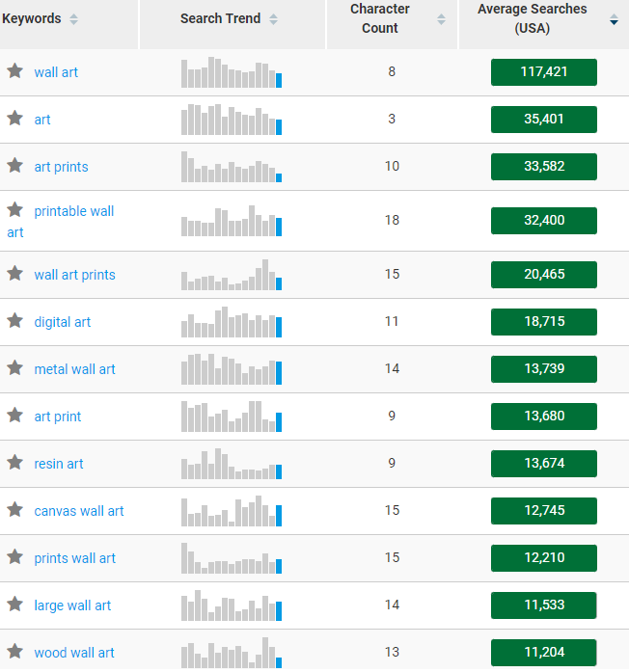Select character count 8 cell
The height and width of the screenshot is (672, 629).
pos(392,71)
